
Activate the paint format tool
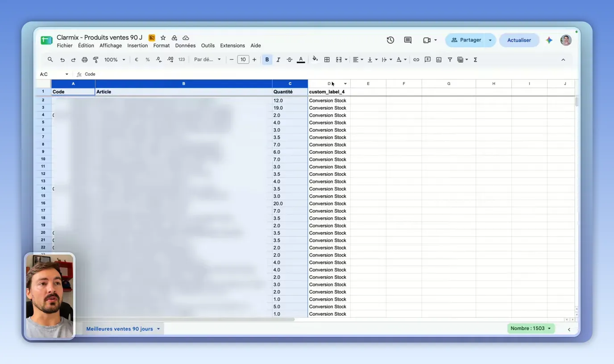pyautogui.click(x=95, y=60)
